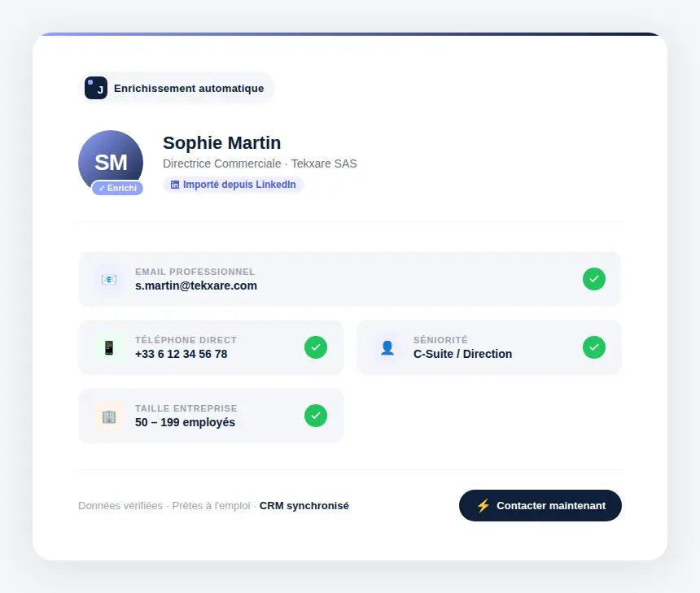This screenshot has height=593, width=700.
Task: Toggle the green checkmark for Email Professionnel
Action: pos(594,279)
